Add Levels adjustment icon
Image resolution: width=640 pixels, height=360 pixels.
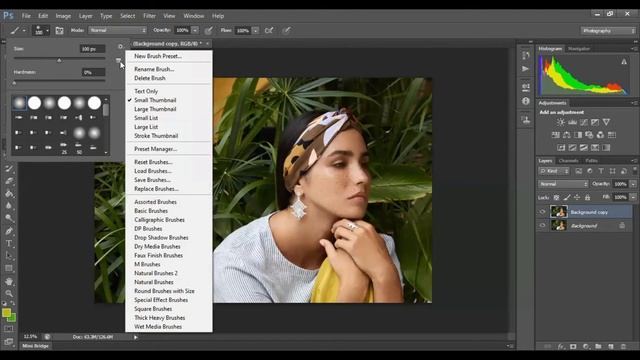click(572, 122)
